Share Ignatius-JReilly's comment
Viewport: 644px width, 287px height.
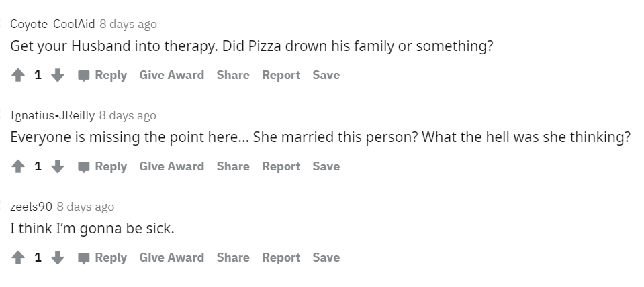233,166
